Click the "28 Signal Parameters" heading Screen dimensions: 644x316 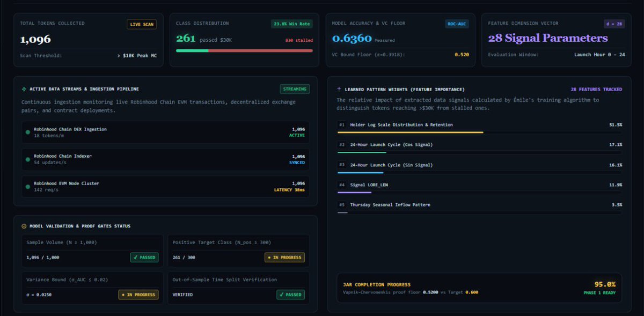click(548, 38)
